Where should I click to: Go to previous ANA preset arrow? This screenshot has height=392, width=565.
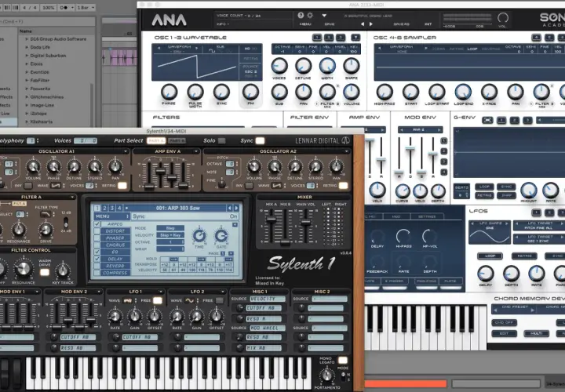[363, 24]
